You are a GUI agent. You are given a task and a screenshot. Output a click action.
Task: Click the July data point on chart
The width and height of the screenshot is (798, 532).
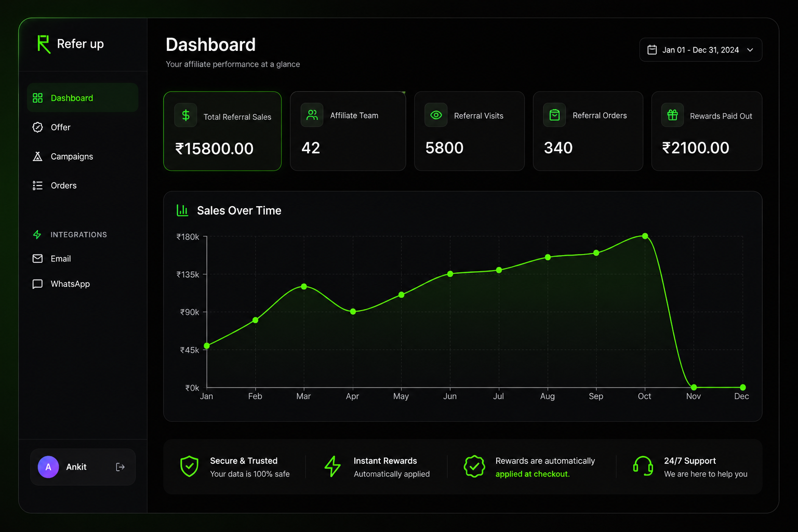click(499, 270)
